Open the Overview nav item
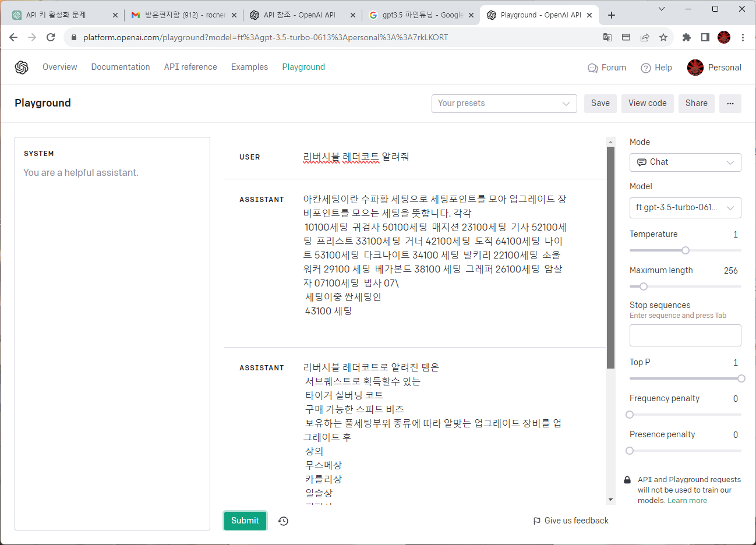 (x=59, y=67)
